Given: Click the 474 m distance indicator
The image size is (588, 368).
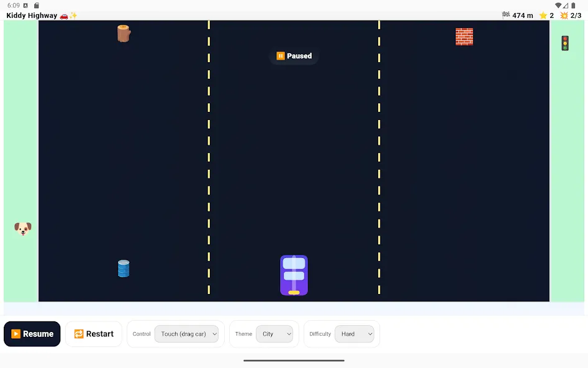Looking at the screenshot, I should (x=517, y=16).
